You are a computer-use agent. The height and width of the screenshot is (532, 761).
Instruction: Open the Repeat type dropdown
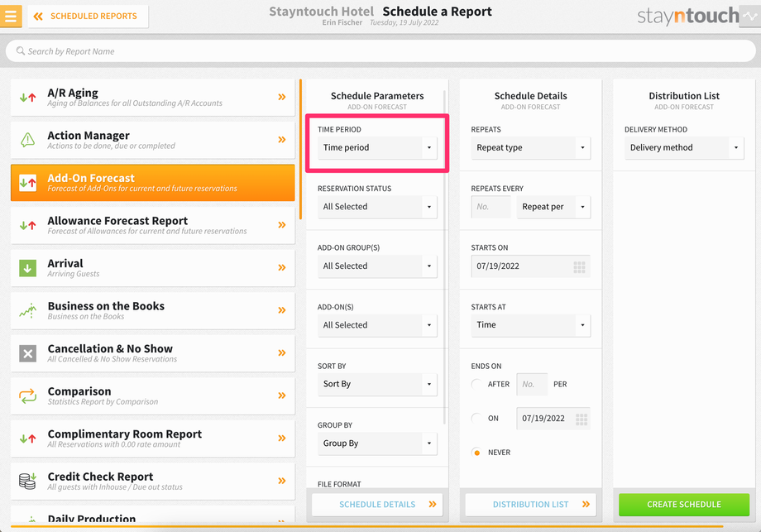pyautogui.click(x=530, y=147)
